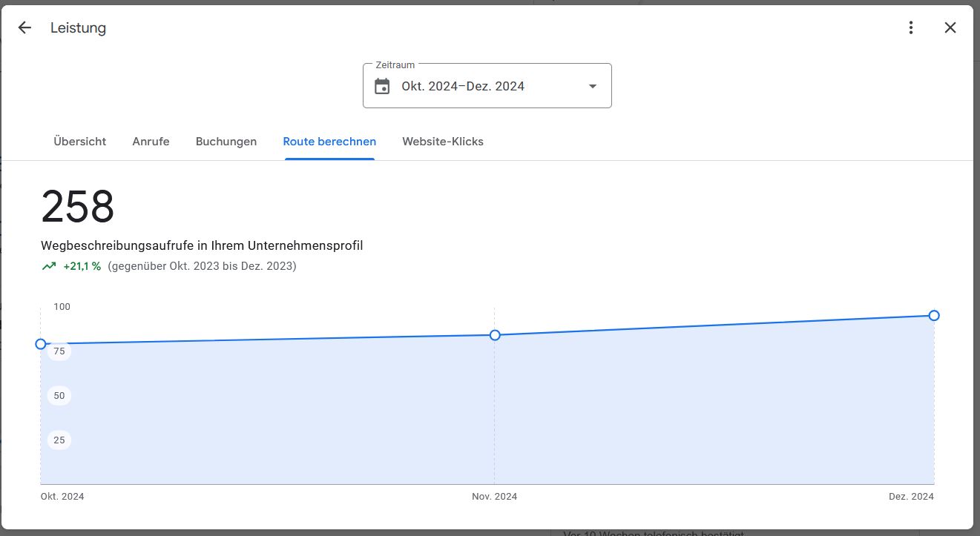Image resolution: width=980 pixels, height=536 pixels.
Task: Click the Leistung heading text
Action: tap(78, 28)
